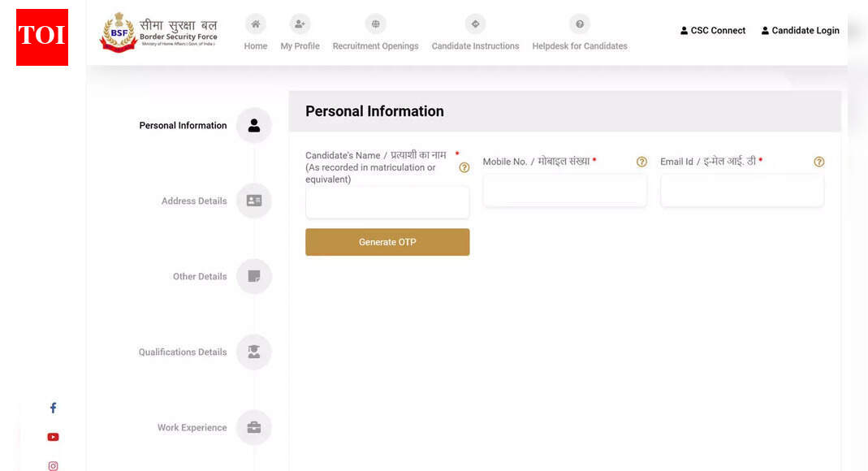Click the Recruitment Openings globe icon
The height and width of the screenshot is (471, 868).
click(x=375, y=24)
